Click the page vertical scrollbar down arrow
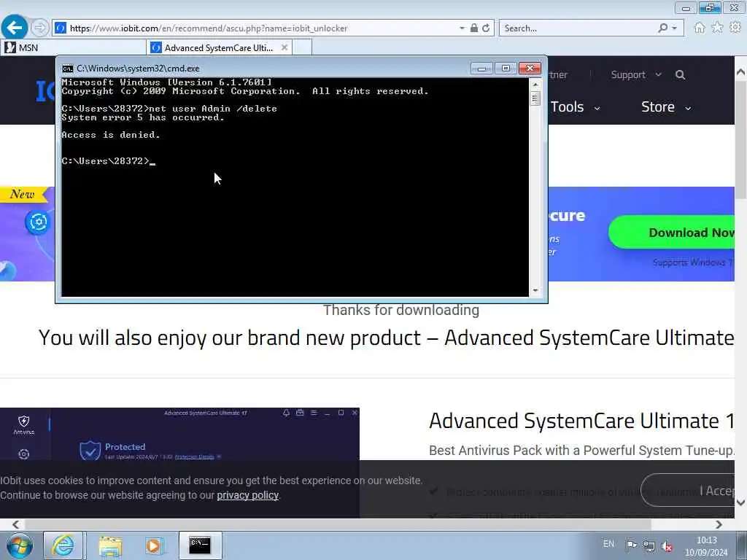Viewport: 747px width, 560px height. 740,502
